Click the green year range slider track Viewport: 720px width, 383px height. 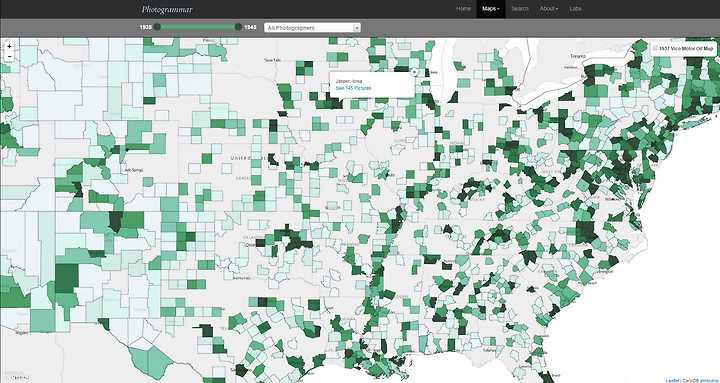(197, 27)
